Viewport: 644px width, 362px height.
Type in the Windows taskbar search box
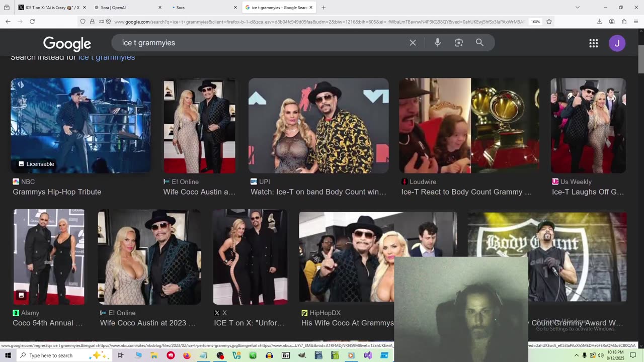click(63, 355)
